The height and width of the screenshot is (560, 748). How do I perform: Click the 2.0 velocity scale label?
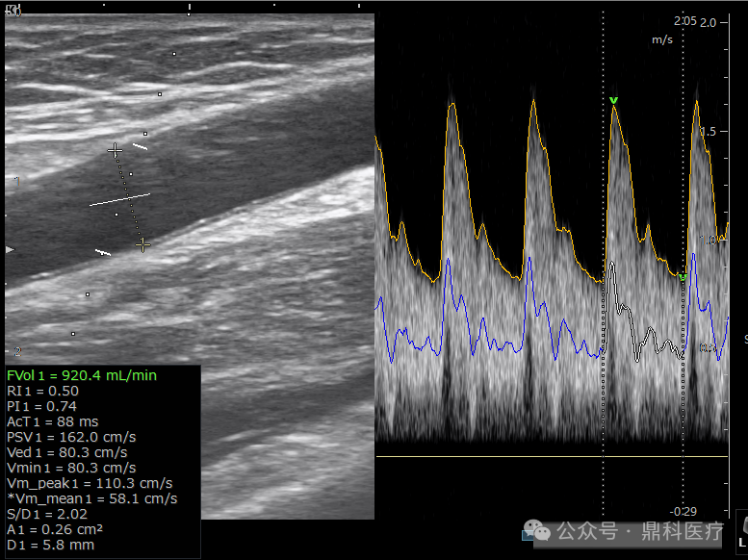pyautogui.click(x=708, y=22)
